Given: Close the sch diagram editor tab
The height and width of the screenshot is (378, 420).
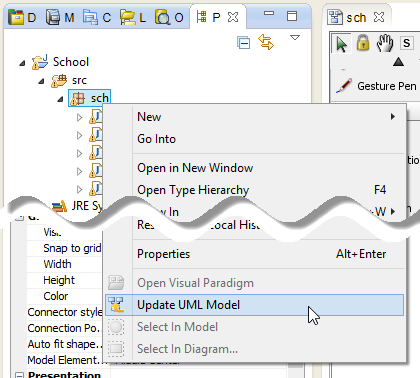Looking at the screenshot, I should [379, 17].
